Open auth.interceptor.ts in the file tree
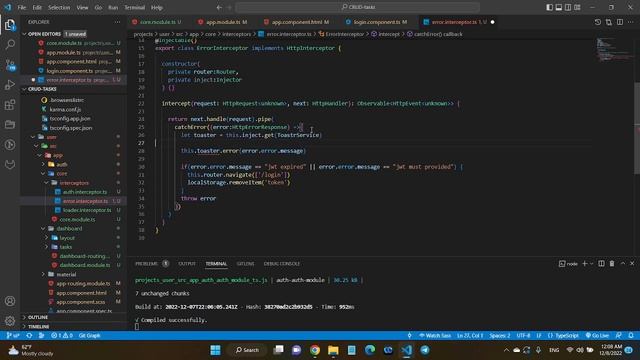The height and width of the screenshot is (360, 640). (x=85, y=192)
